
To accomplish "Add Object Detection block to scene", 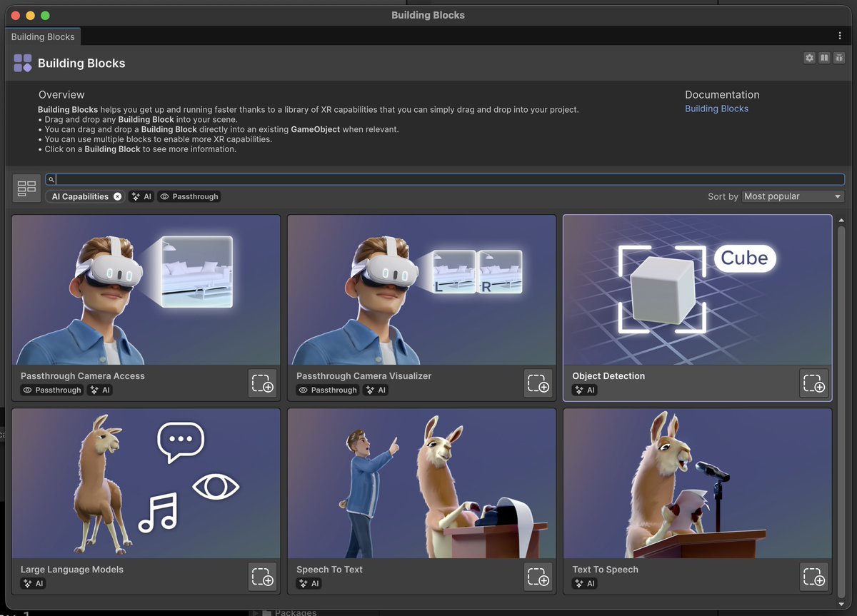I will point(814,383).
